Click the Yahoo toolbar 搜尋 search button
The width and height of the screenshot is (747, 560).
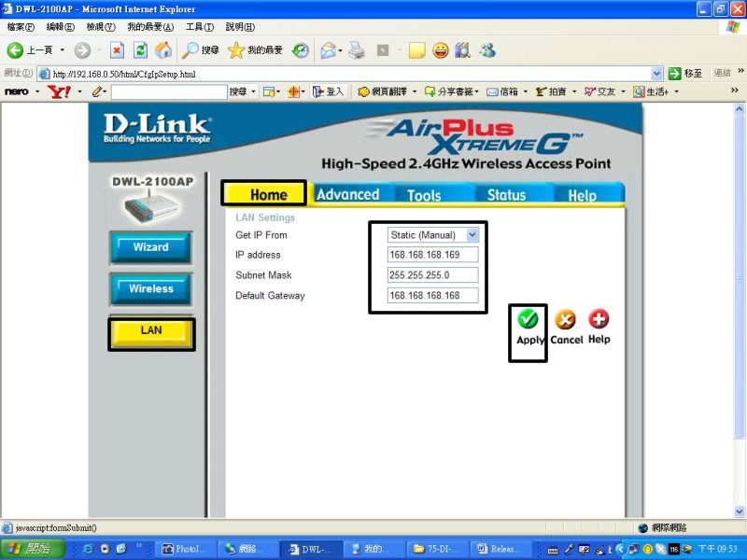tap(238, 91)
